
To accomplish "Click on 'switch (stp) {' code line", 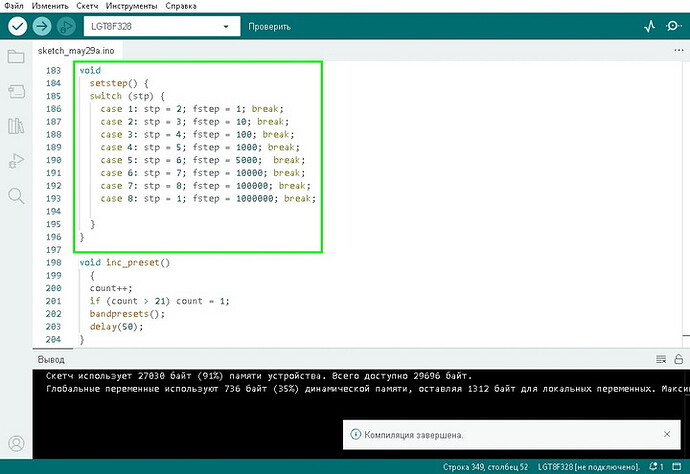I will [x=127, y=96].
